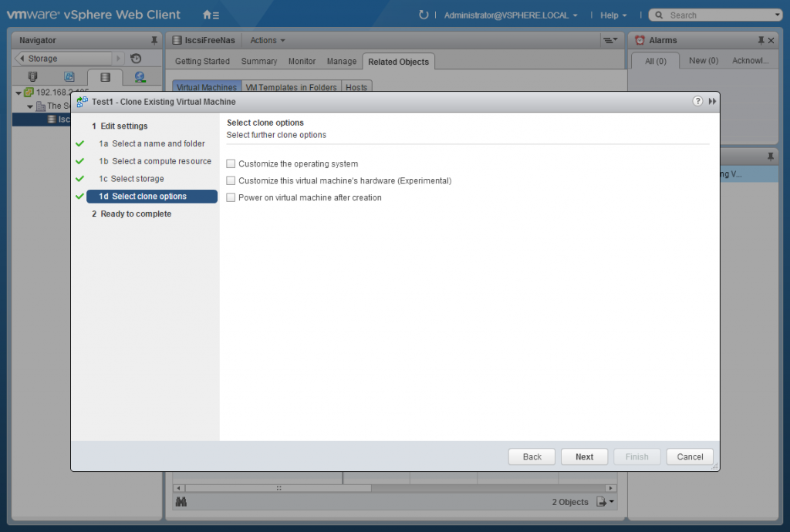
Task: Open recent objects history icon in Navigator
Action: pos(136,58)
